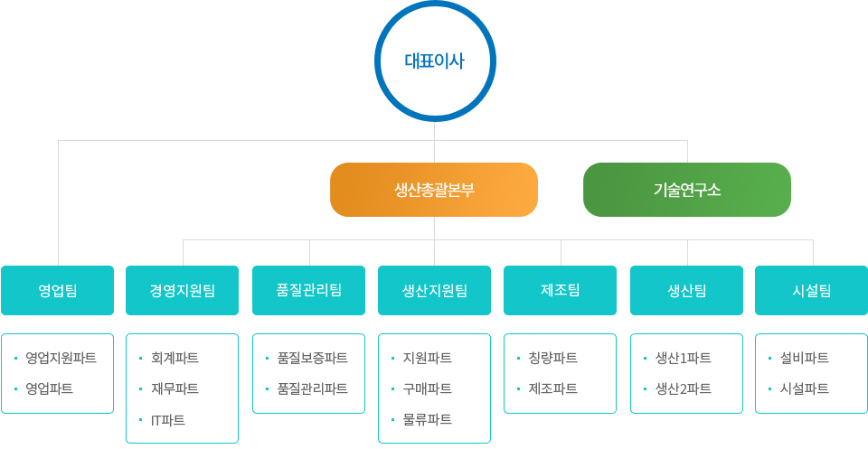
Task: Click the 영업지원파트 list item
Action: 61,358
